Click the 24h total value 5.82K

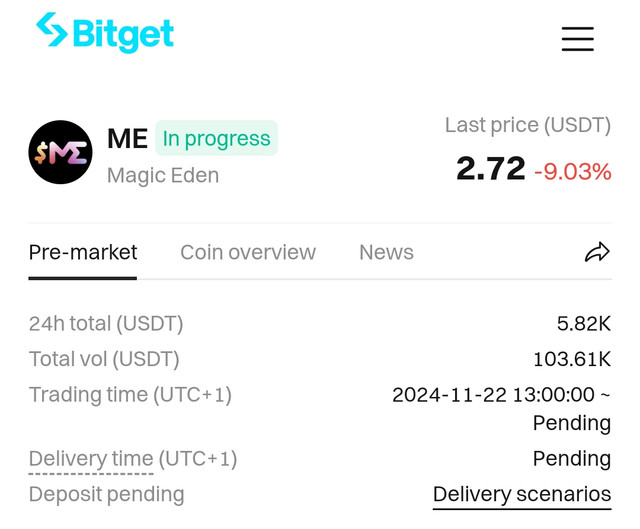584,324
